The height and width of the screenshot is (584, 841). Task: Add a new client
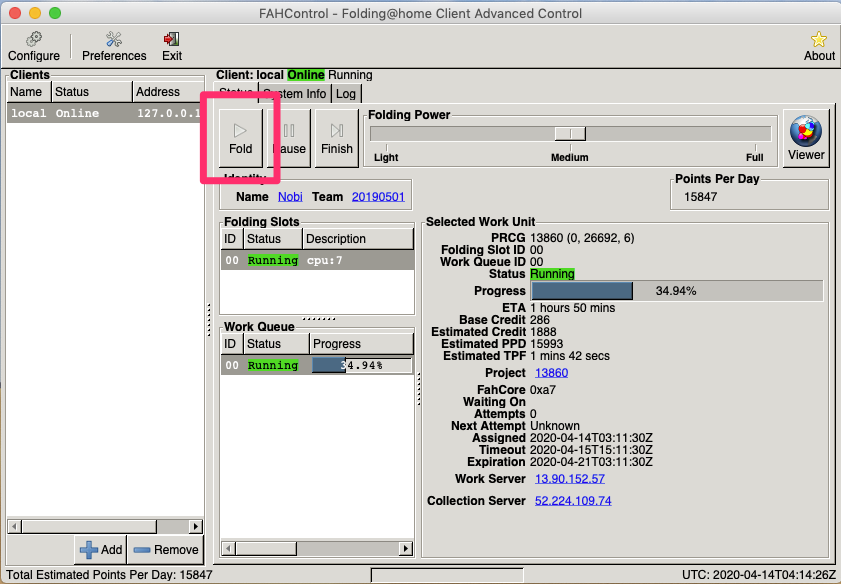[x=101, y=550]
